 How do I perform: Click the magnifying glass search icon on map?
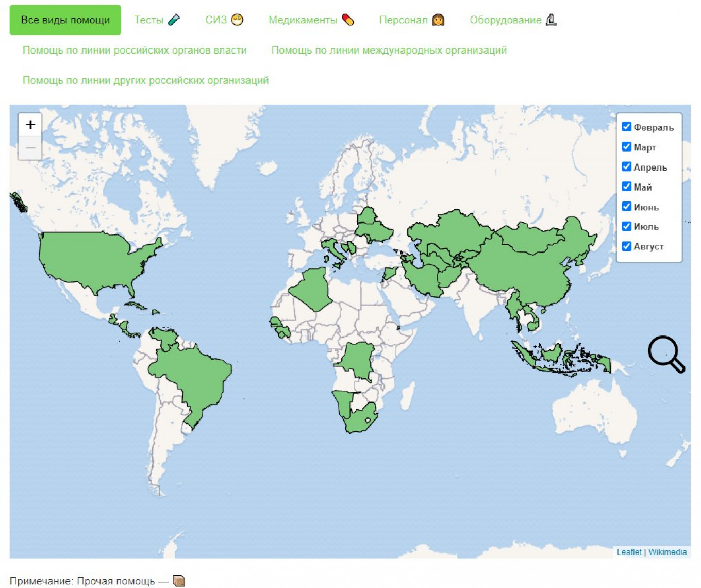666,354
